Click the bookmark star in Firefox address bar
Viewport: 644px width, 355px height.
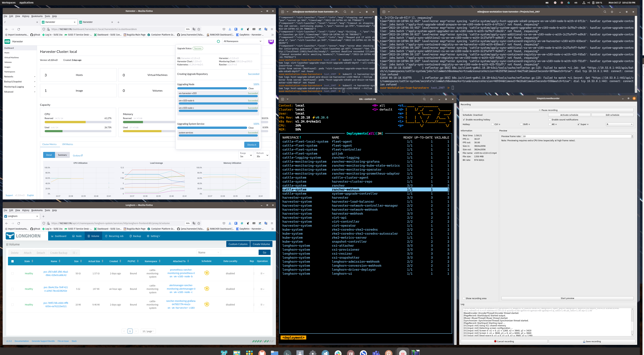pos(198,29)
